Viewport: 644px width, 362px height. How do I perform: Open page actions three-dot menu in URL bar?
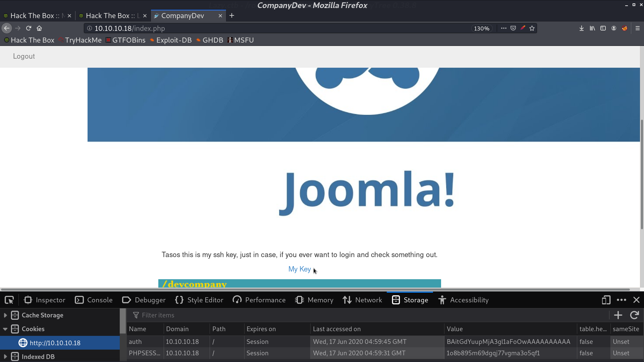pos(504,28)
